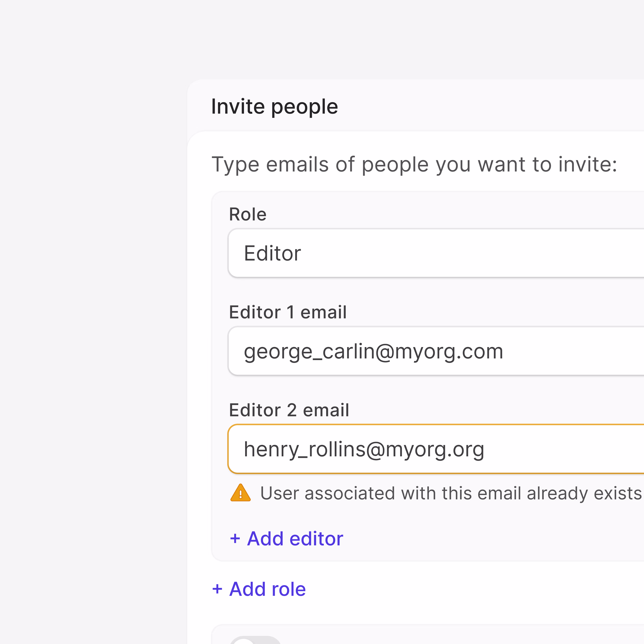Click the henry_rollins@myorg.org email text
Screen dimensions: 644x644
coord(364,449)
